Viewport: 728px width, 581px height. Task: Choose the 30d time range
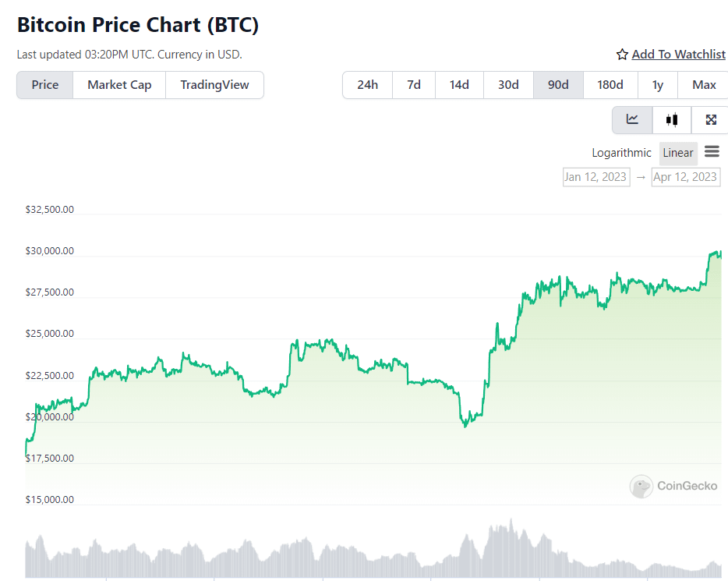point(508,85)
